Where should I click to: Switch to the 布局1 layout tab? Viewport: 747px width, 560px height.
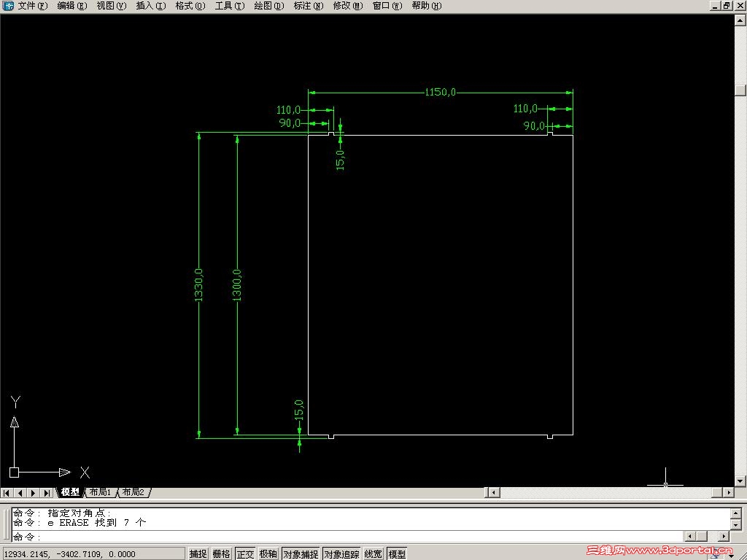[100, 492]
